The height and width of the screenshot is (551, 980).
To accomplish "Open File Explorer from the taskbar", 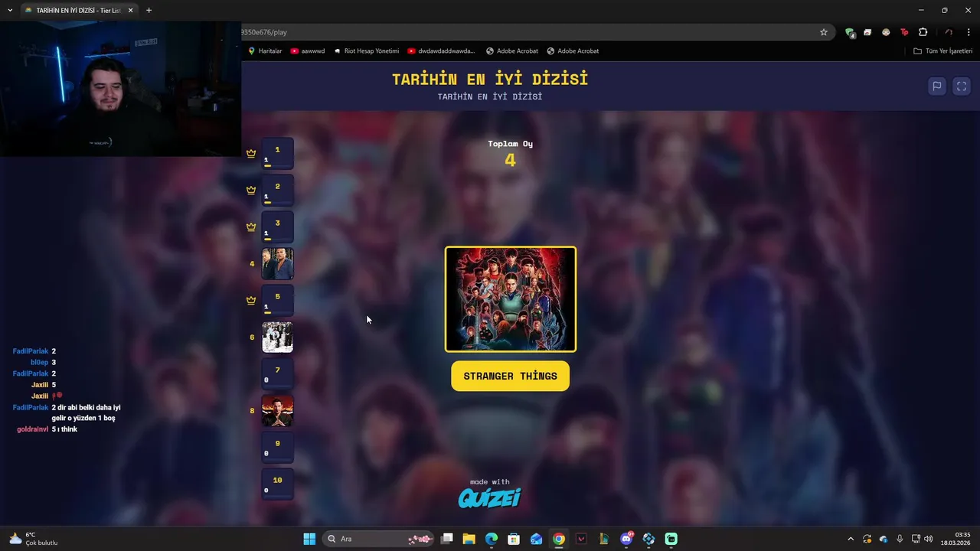I will [x=469, y=539].
